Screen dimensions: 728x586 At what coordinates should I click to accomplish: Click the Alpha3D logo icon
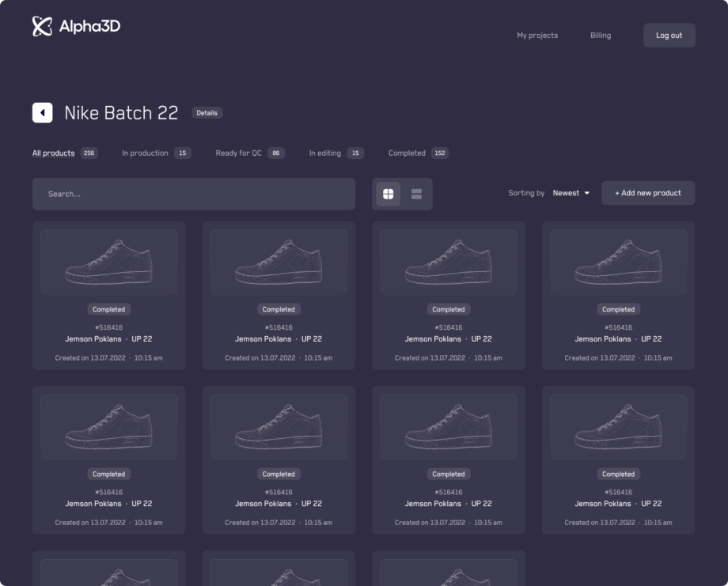pos(42,27)
